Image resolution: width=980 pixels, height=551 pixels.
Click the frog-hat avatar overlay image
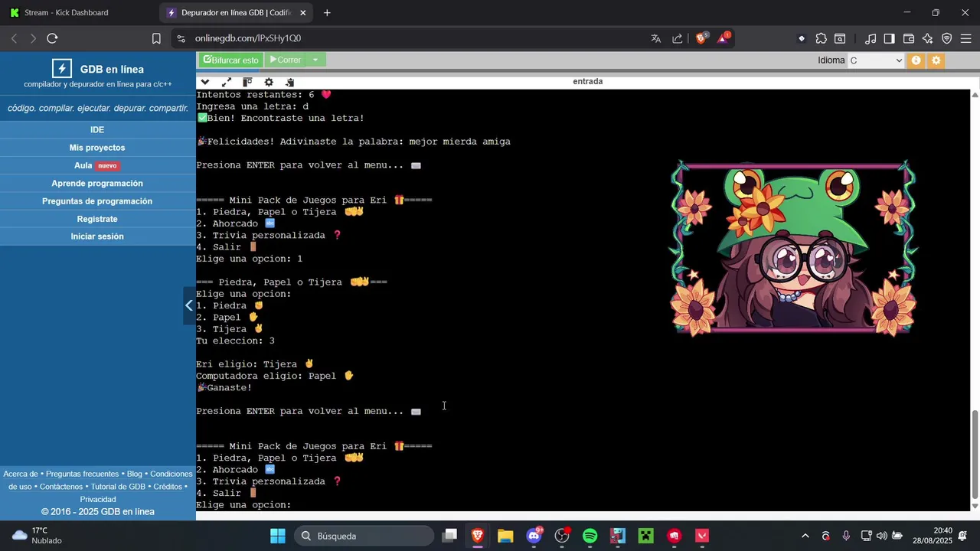point(793,248)
